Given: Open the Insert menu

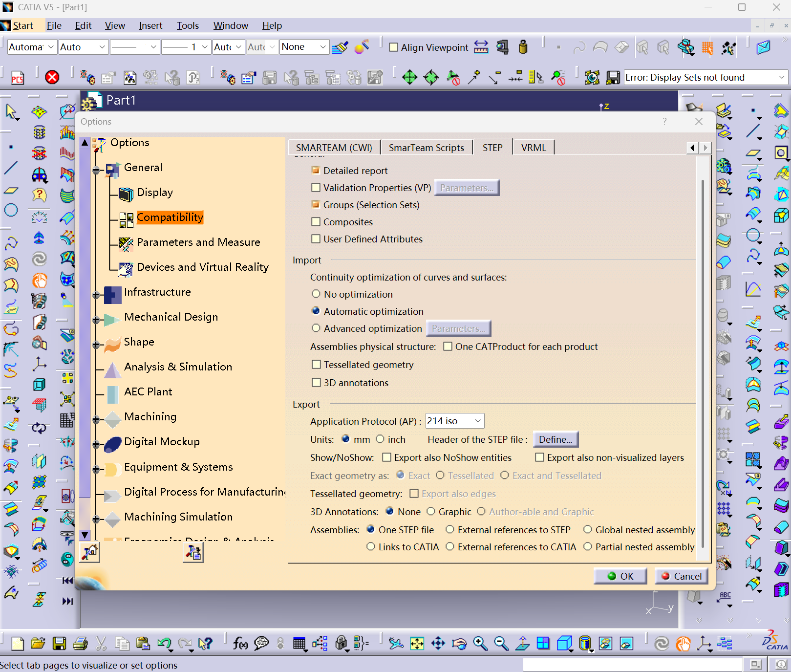Looking at the screenshot, I should 150,25.
